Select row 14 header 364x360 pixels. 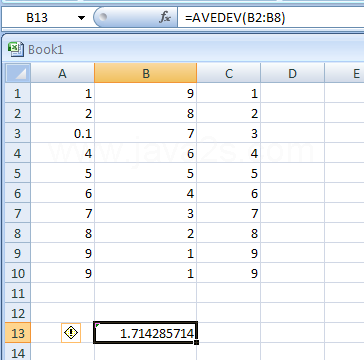click(18, 352)
